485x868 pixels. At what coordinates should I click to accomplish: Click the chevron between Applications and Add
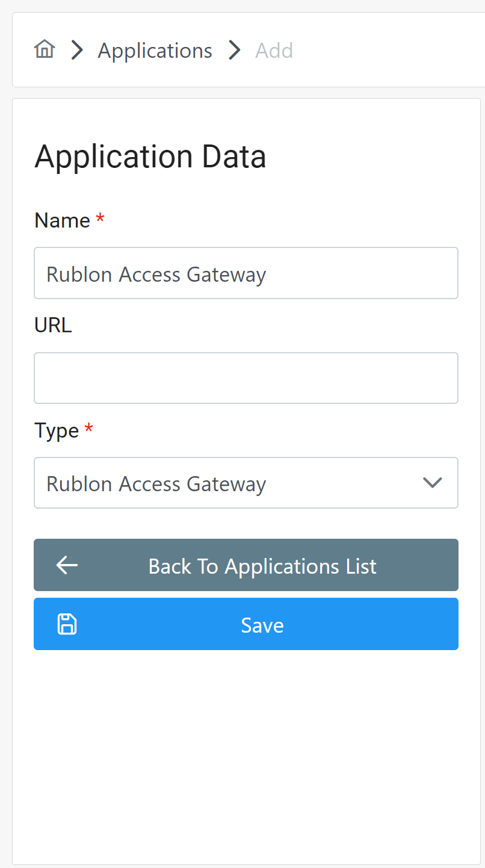point(234,50)
